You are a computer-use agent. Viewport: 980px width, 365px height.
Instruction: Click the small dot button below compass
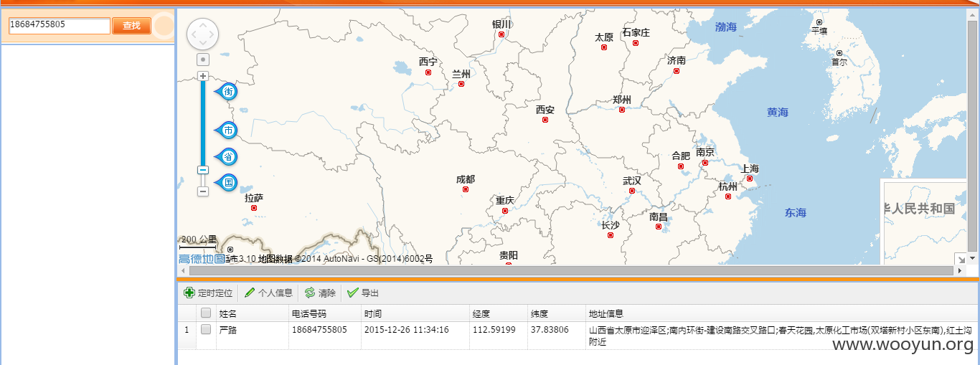point(203,60)
